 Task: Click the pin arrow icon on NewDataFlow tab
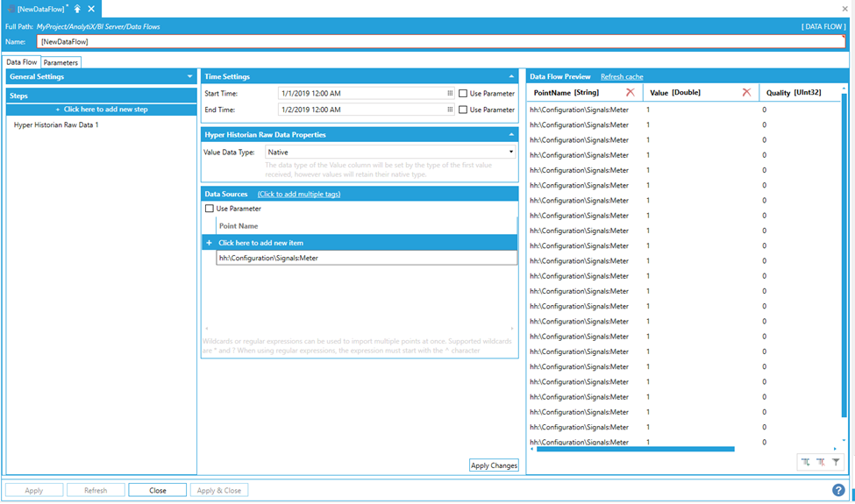click(x=77, y=9)
